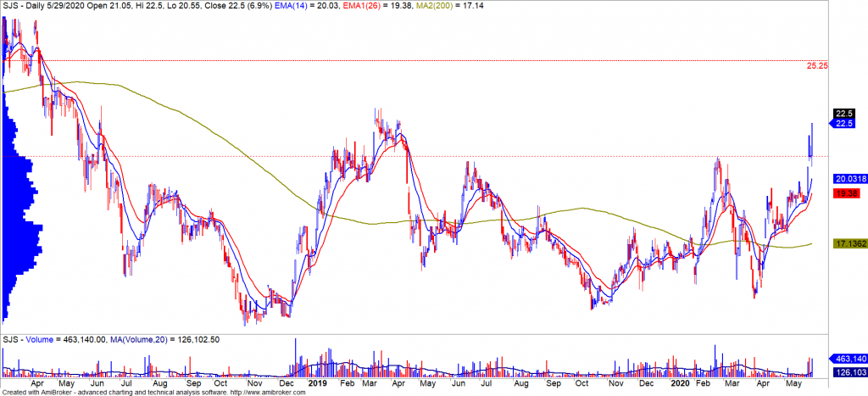The height and width of the screenshot is (396, 868).
Task: Click the blue 20.0318 EMA value label
Action: coord(849,179)
